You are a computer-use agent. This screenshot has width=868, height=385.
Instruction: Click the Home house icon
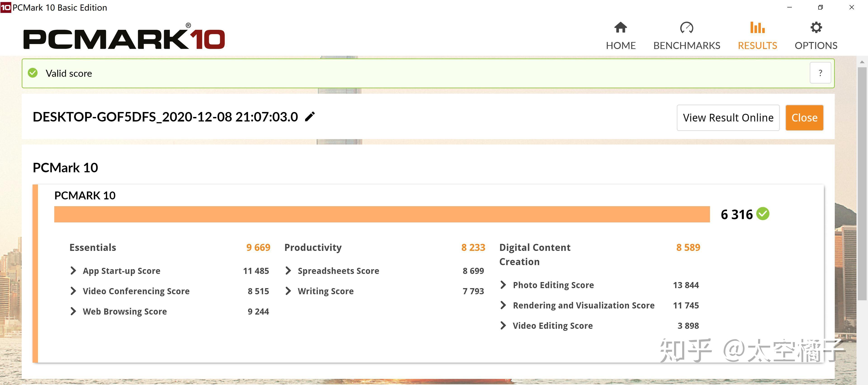click(x=620, y=28)
